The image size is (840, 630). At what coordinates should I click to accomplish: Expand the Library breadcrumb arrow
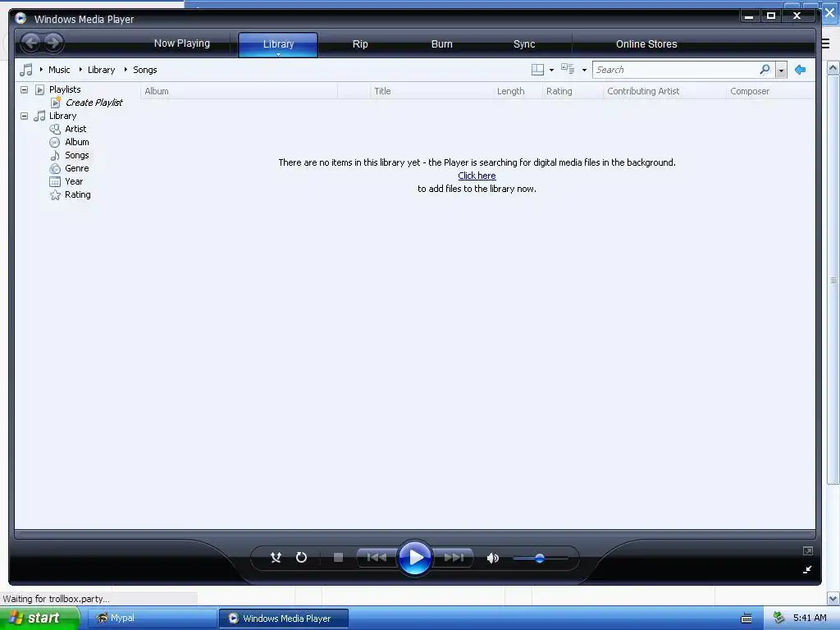(x=80, y=70)
